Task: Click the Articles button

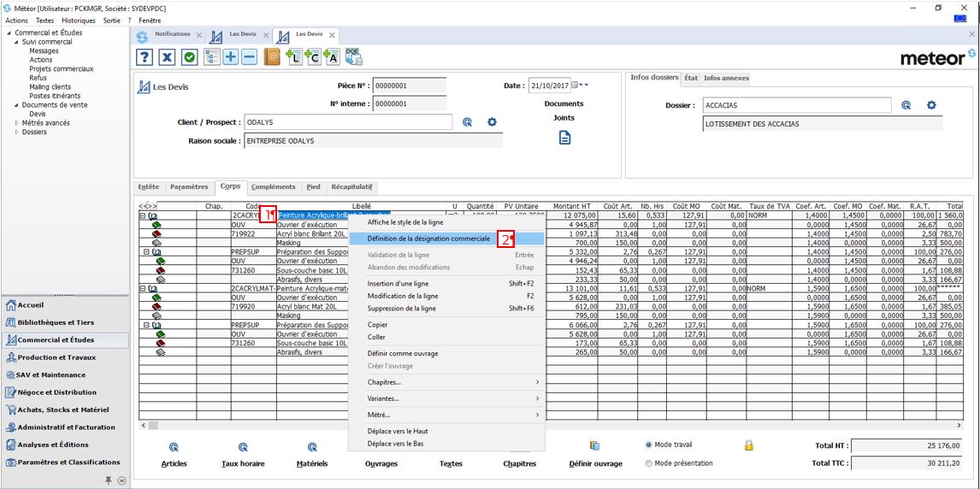Action: pos(174,464)
